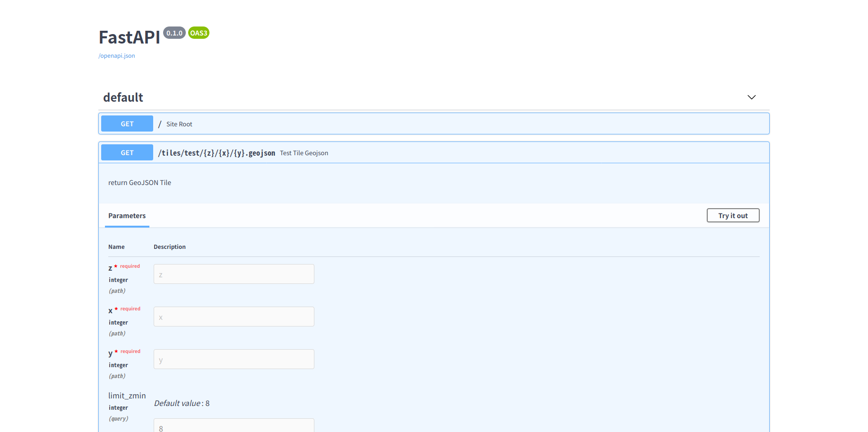Click the FastAPI title
This screenshot has width=868, height=432.
130,37
